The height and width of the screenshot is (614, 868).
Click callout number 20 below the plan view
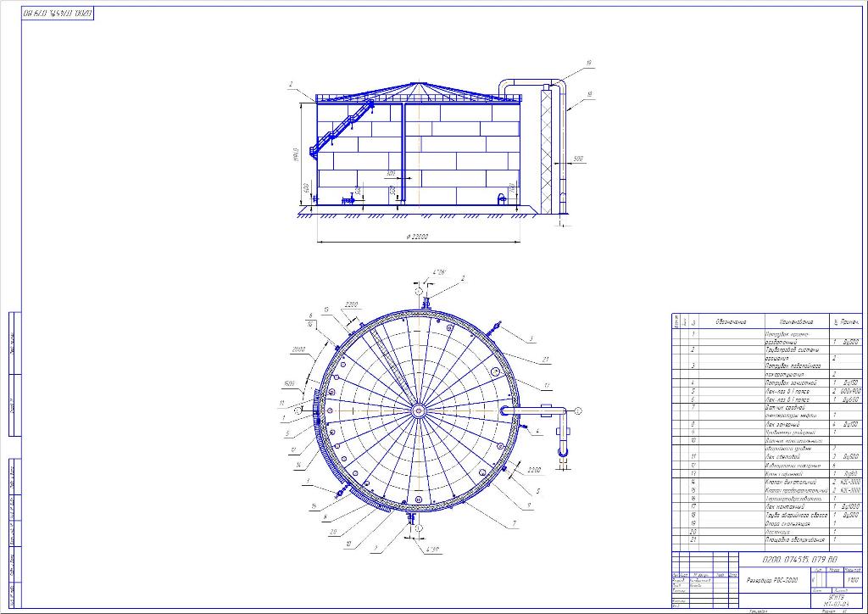click(x=333, y=532)
